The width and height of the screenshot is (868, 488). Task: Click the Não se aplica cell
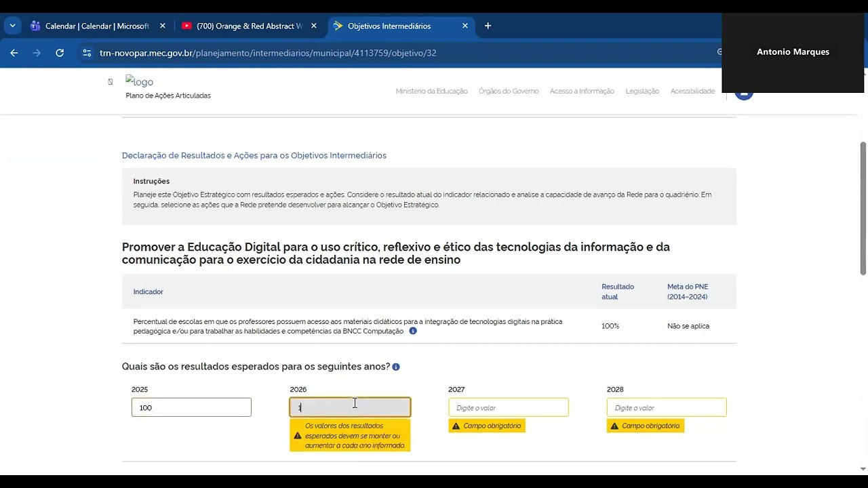point(688,326)
